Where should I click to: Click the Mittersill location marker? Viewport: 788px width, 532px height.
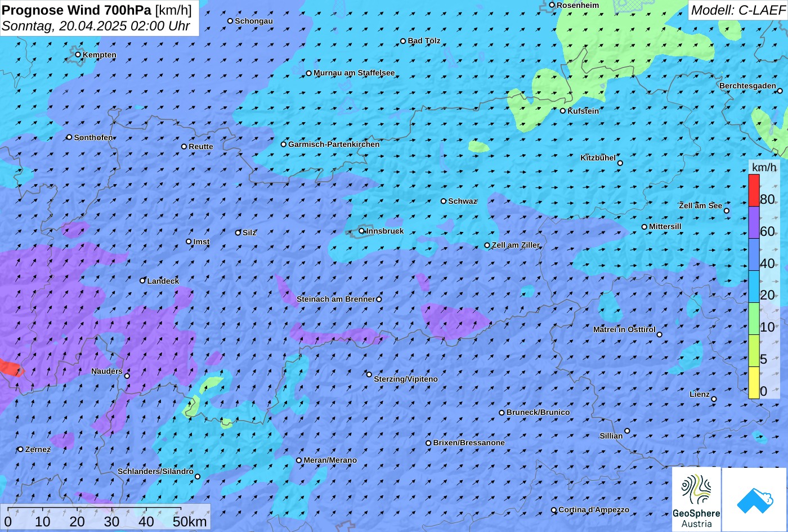(644, 227)
